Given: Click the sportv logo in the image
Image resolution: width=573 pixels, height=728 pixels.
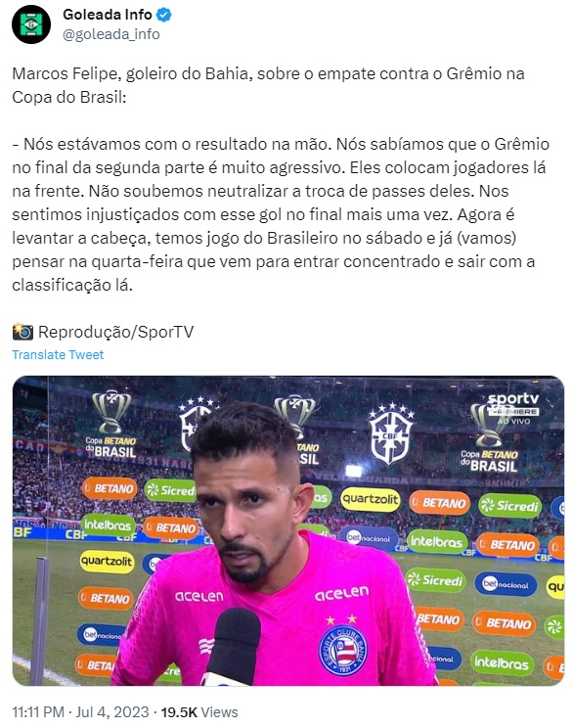Looking at the screenshot, I should click(512, 408).
